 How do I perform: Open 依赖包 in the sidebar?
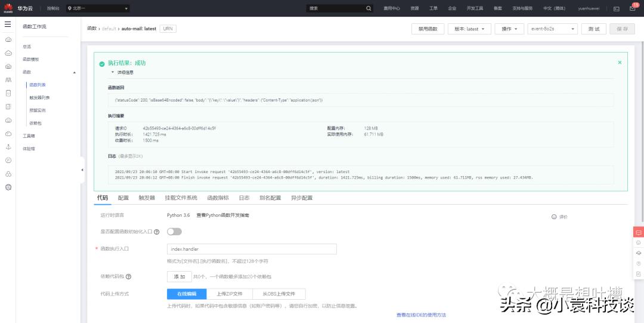coord(35,124)
